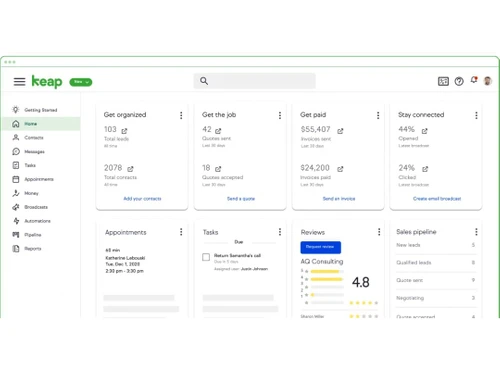Open external link next to 2078 contacts
The width and height of the screenshot is (500, 375).
click(x=130, y=169)
